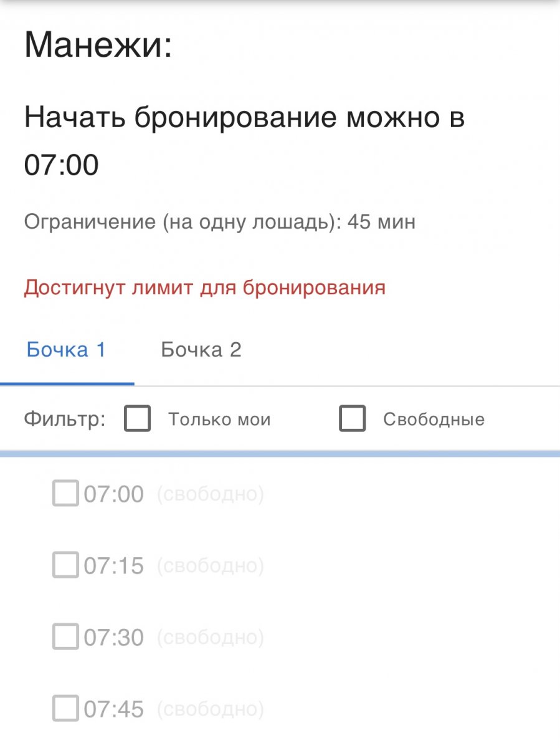Click the Фильтр: label

pos(65,419)
